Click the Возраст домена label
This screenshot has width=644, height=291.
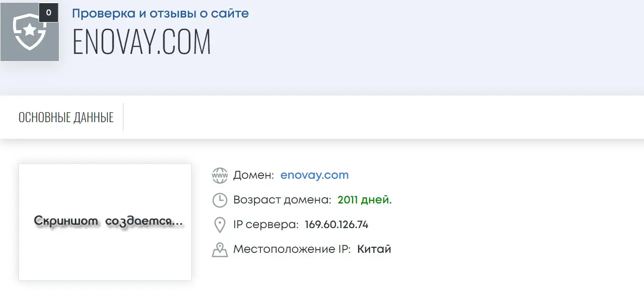[282, 200]
